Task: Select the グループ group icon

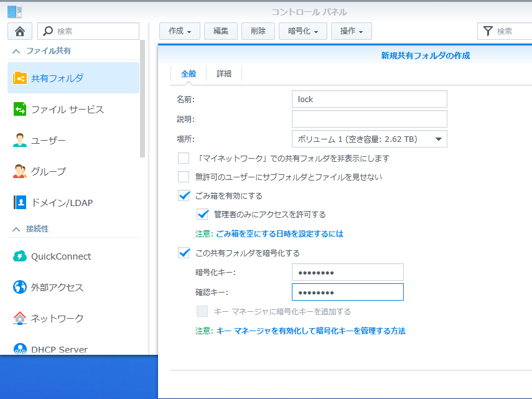Action: (x=20, y=171)
